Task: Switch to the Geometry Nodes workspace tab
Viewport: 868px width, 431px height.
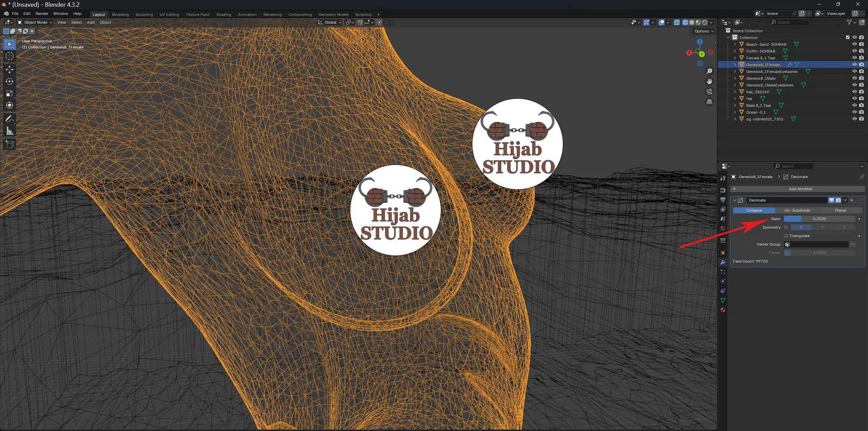Action: [x=334, y=15]
